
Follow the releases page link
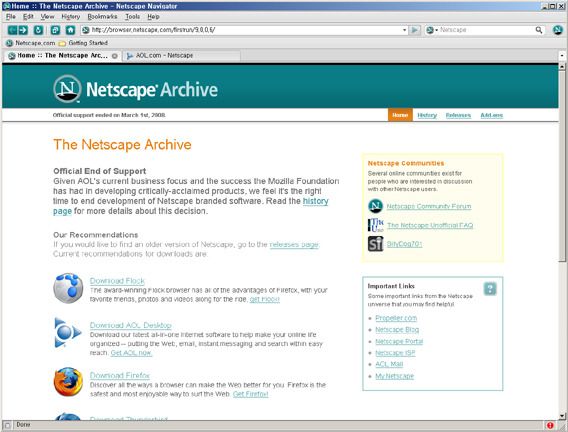point(294,245)
